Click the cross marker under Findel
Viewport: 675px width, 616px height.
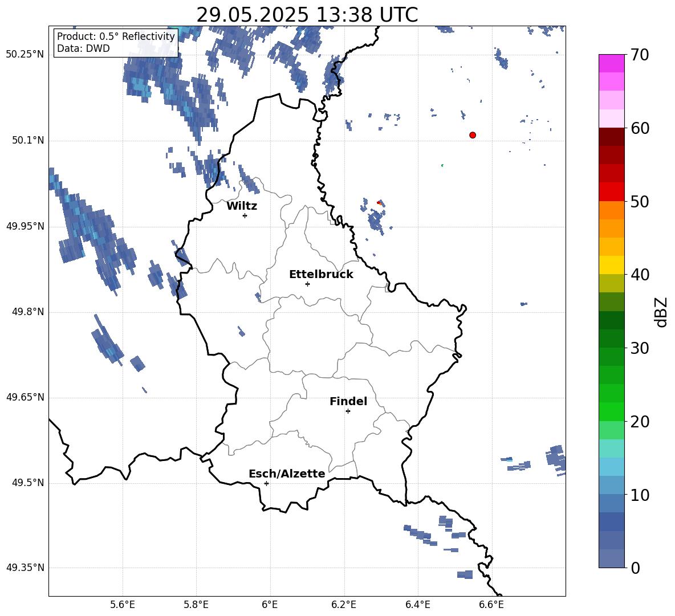coord(348,411)
